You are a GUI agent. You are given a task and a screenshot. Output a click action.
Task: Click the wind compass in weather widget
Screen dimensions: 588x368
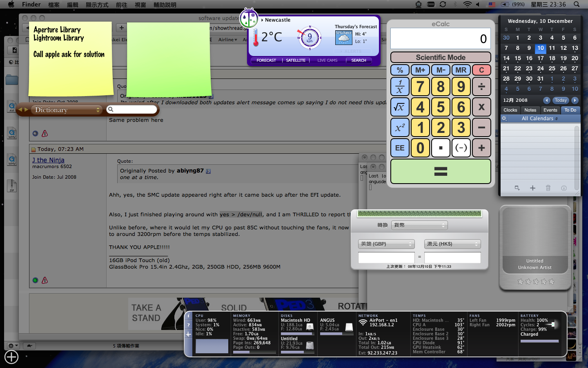click(x=310, y=38)
